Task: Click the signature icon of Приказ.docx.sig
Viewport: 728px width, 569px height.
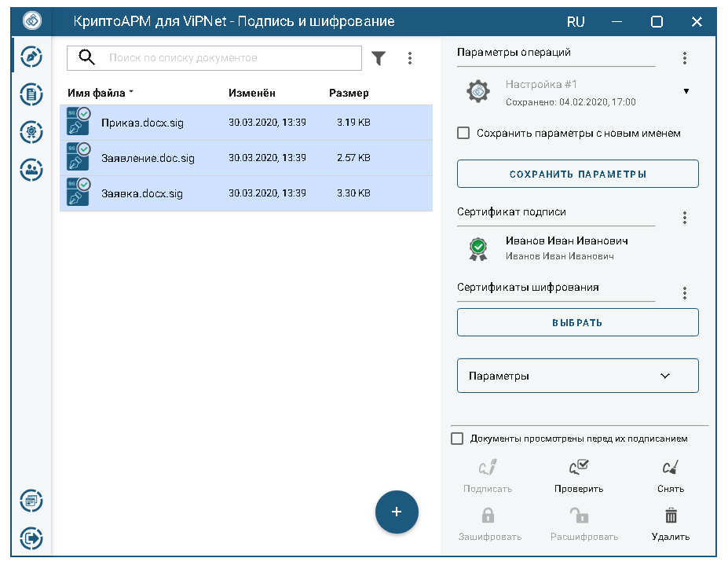Action: click(79, 121)
